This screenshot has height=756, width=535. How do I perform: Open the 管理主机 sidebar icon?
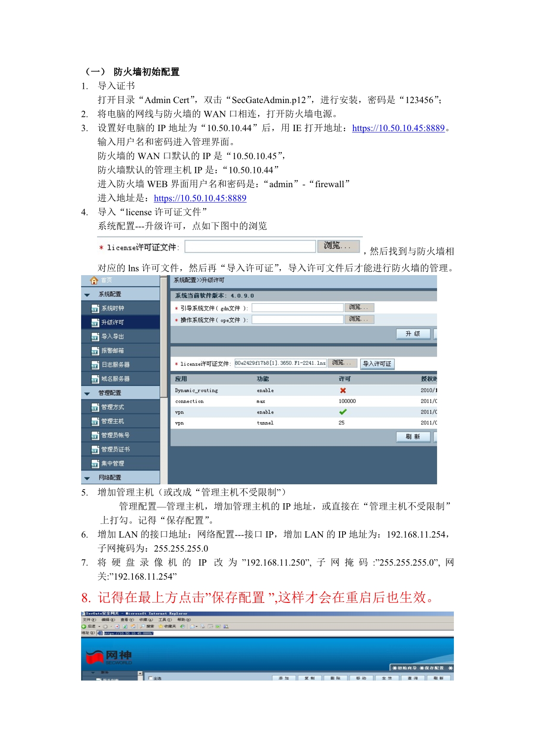coord(95,421)
